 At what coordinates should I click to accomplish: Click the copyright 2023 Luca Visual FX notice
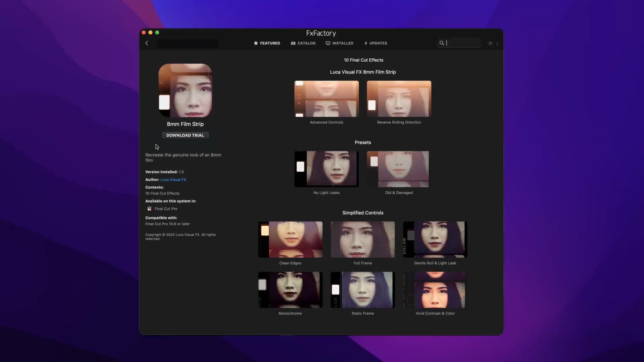[x=181, y=237]
